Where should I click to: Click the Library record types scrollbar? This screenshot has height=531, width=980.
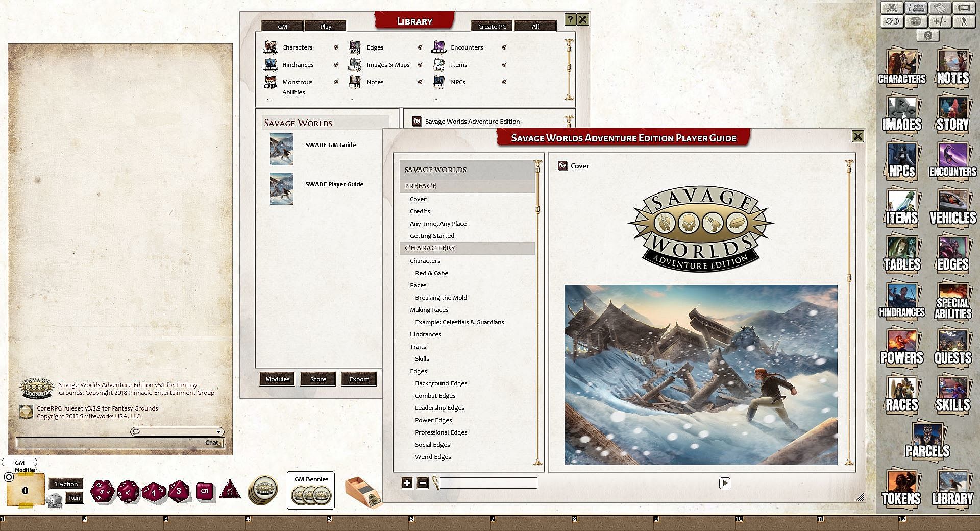[569, 69]
